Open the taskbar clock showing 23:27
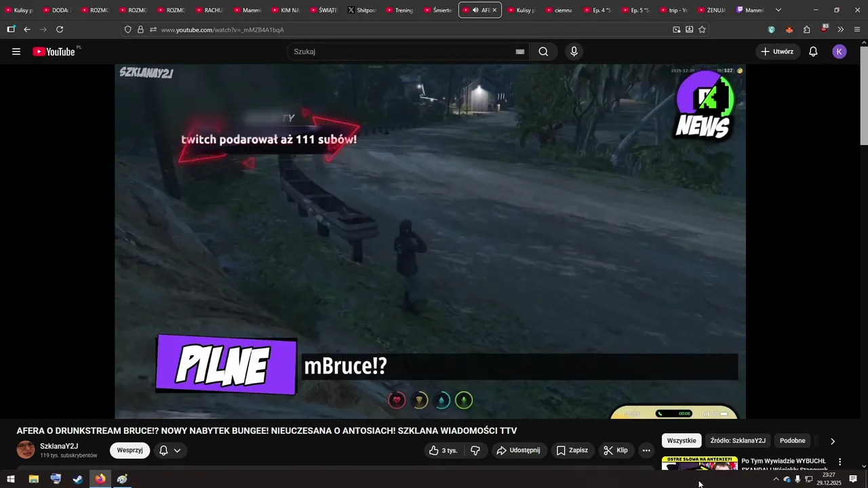Image resolution: width=868 pixels, height=488 pixels. pos(829,479)
